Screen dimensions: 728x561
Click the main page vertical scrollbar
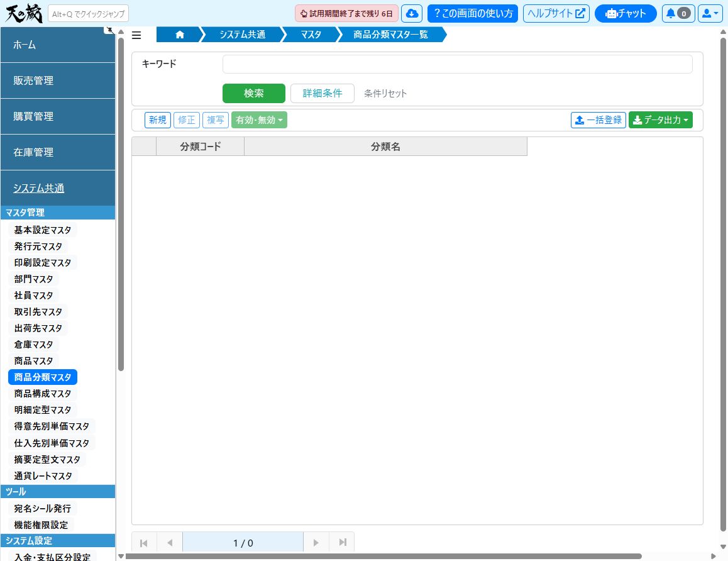[723, 284]
